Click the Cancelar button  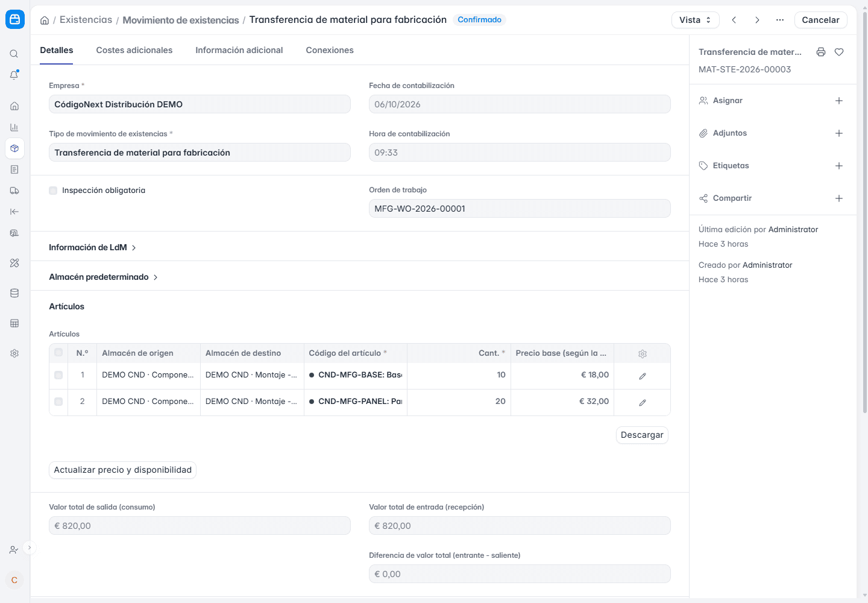[820, 20]
